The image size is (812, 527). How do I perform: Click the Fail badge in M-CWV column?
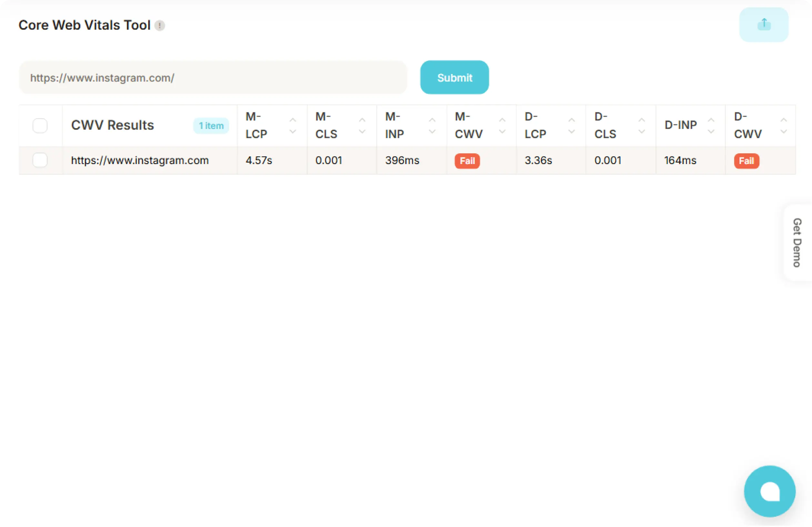tap(467, 161)
